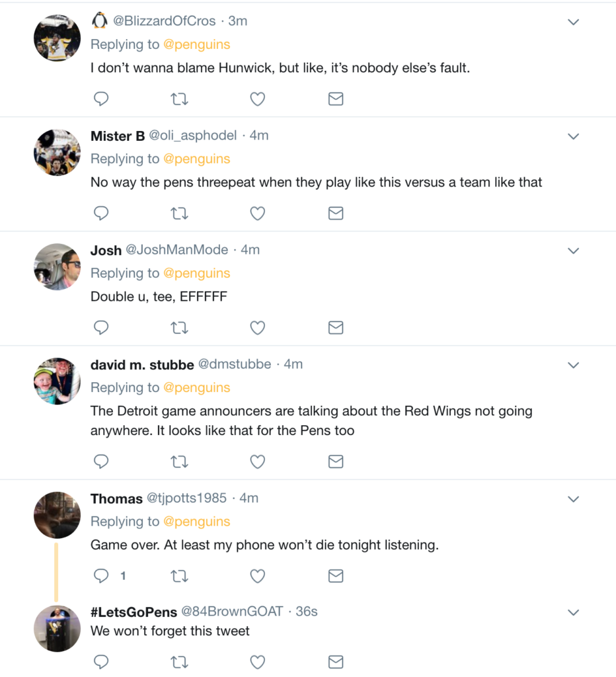
Task: Direct message the BlizzardOfCros tweet
Action: (336, 99)
